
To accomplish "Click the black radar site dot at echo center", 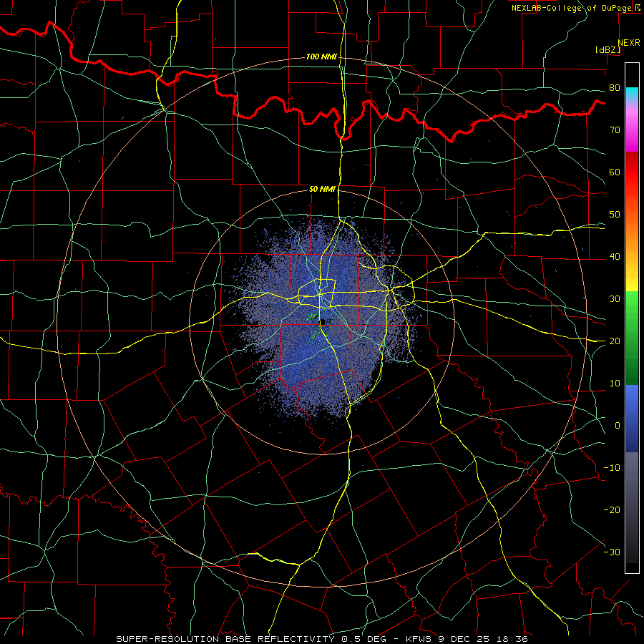I will pos(322,322).
